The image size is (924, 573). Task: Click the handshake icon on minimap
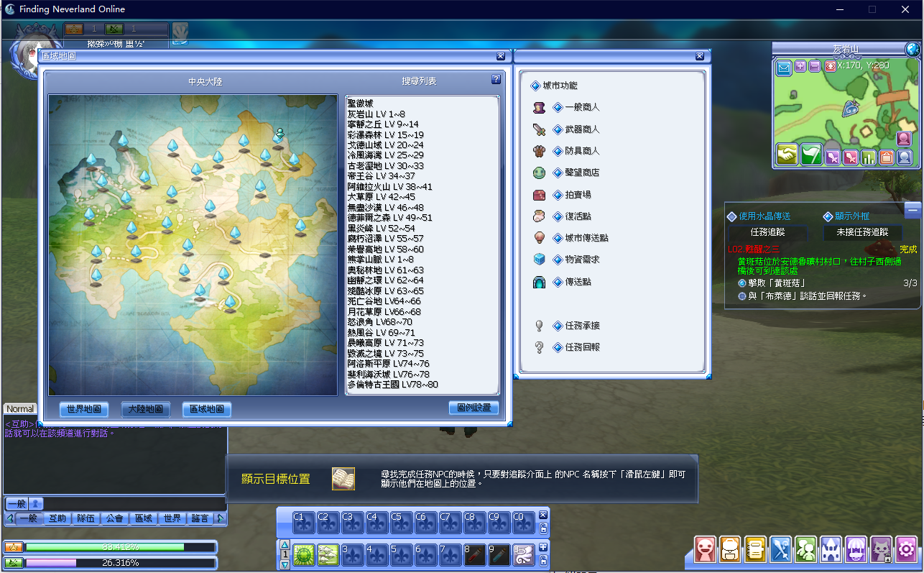[x=787, y=155]
